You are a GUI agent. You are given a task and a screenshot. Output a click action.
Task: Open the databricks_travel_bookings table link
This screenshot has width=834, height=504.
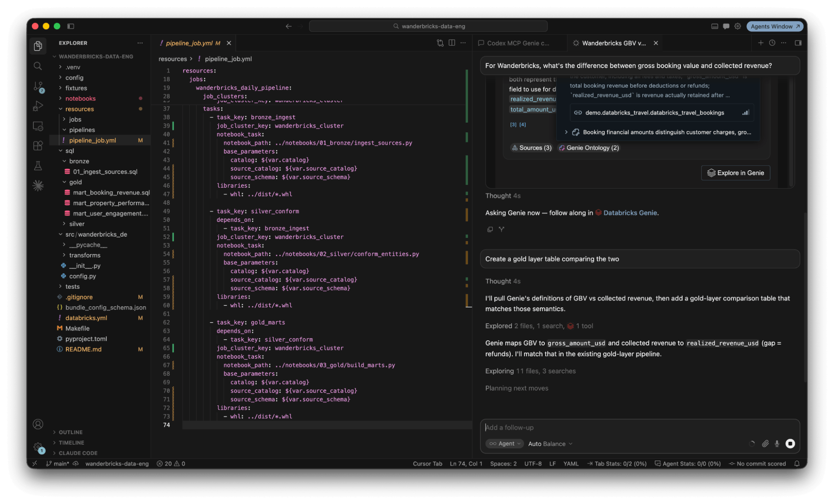662,113
